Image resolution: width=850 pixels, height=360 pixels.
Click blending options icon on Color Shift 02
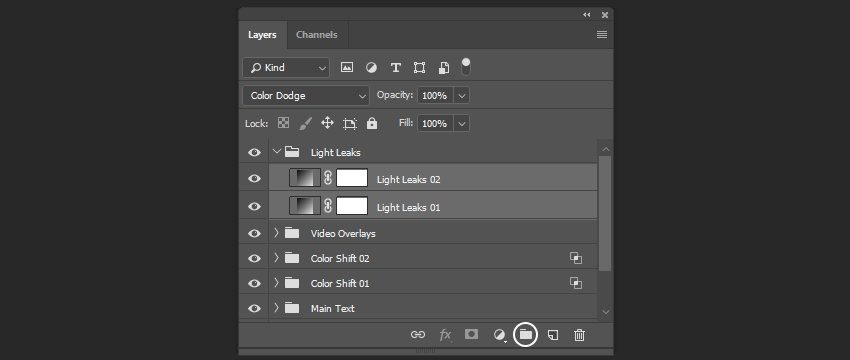pos(576,258)
